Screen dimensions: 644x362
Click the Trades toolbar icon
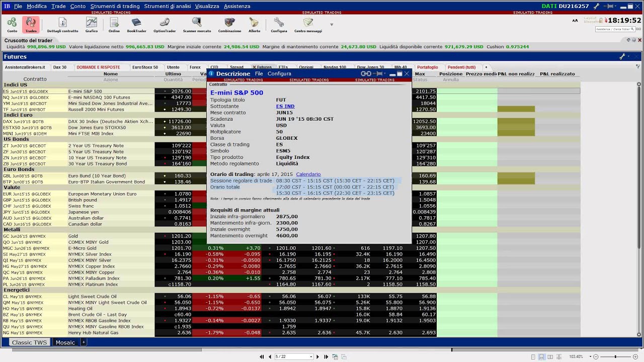click(31, 25)
